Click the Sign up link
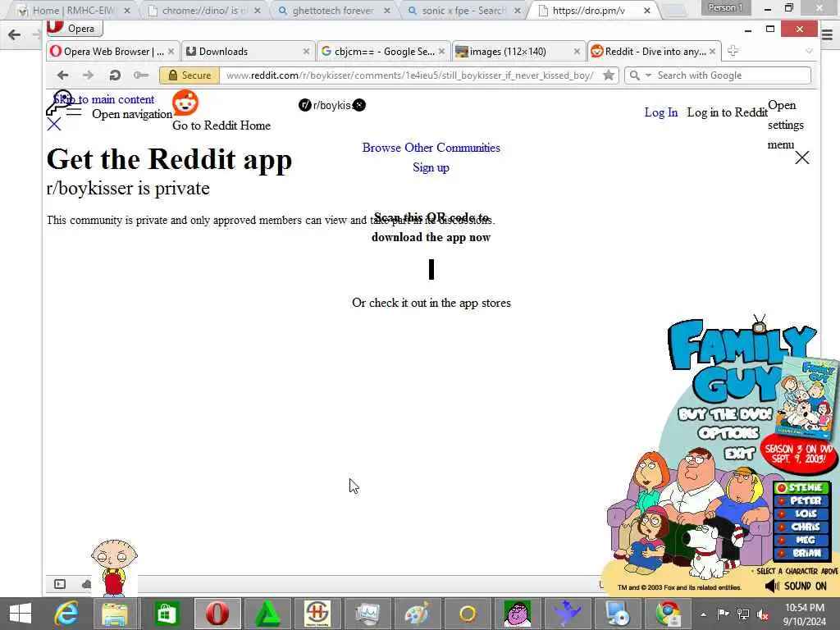The width and height of the screenshot is (840, 630). point(431,167)
